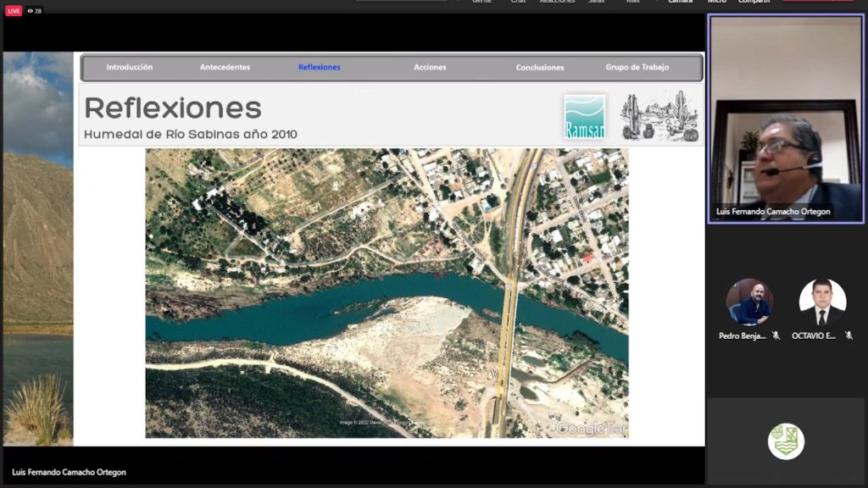868x488 pixels.
Task: Switch to Grupo de Trabajo section
Action: (x=637, y=67)
